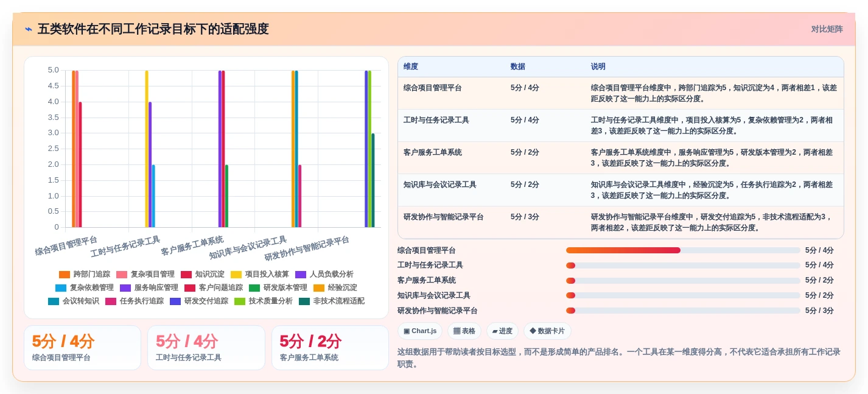Viewport: 868px width, 394px height.
Task: Click the 综合项目管理平台 x-axis label
Action: click(x=66, y=246)
